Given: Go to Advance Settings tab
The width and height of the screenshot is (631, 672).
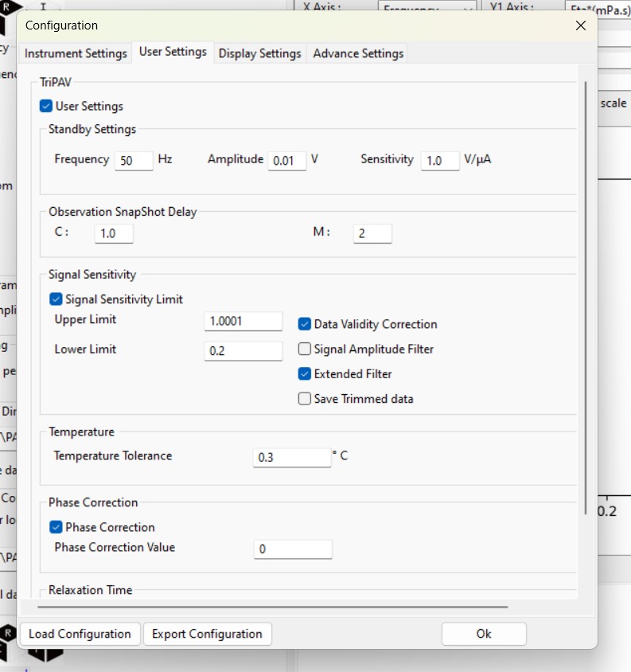Looking at the screenshot, I should tap(358, 53).
